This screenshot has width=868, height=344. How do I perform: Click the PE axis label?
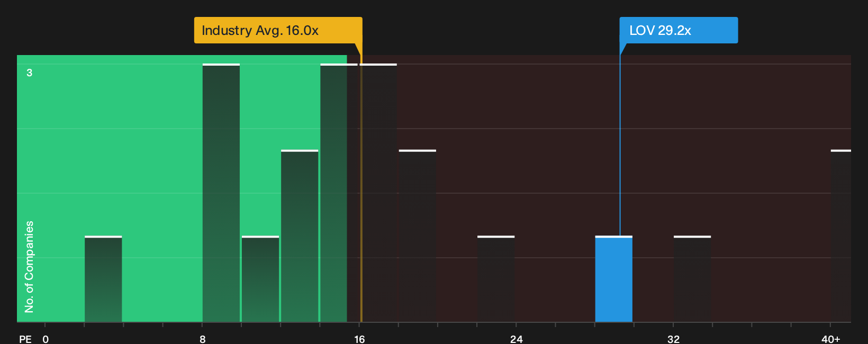(25, 339)
